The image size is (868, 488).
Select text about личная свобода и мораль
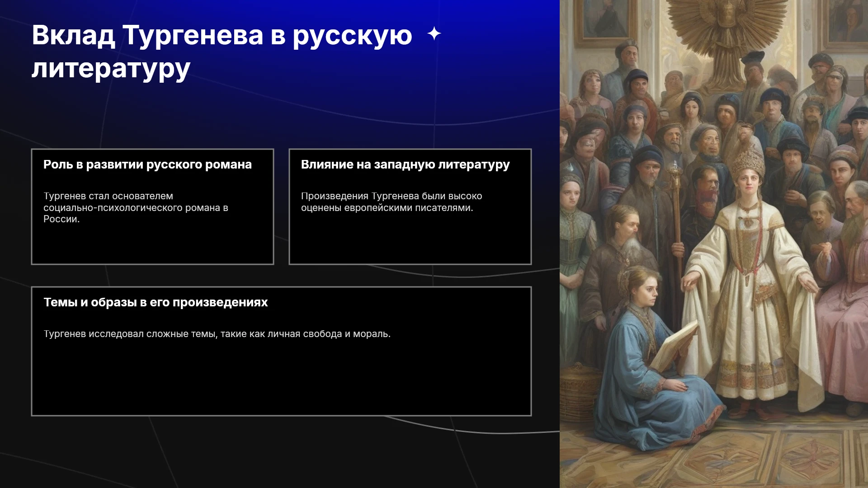click(217, 334)
